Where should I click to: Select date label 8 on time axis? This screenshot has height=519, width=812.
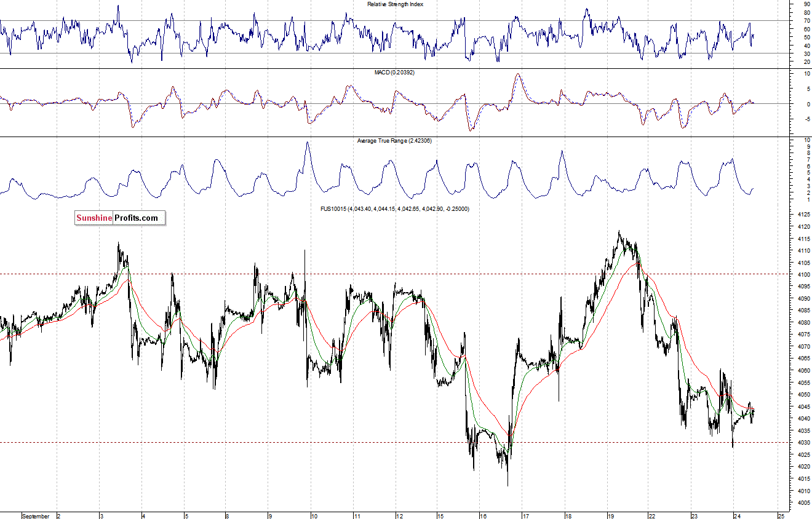point(227,516)
